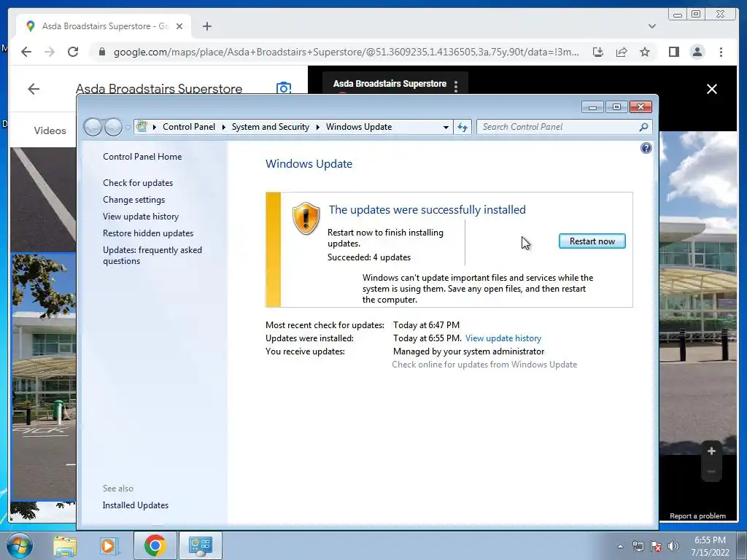Expand arrow after System and Security breadcrumb

317,127
